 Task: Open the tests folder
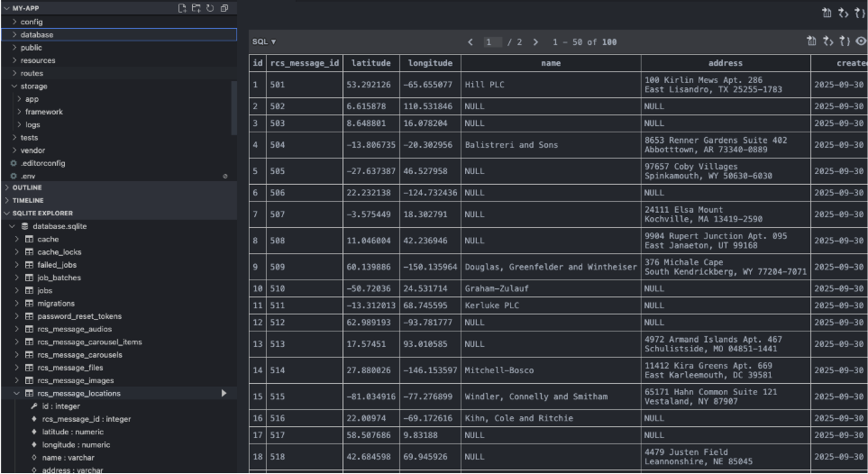[30, 137]
